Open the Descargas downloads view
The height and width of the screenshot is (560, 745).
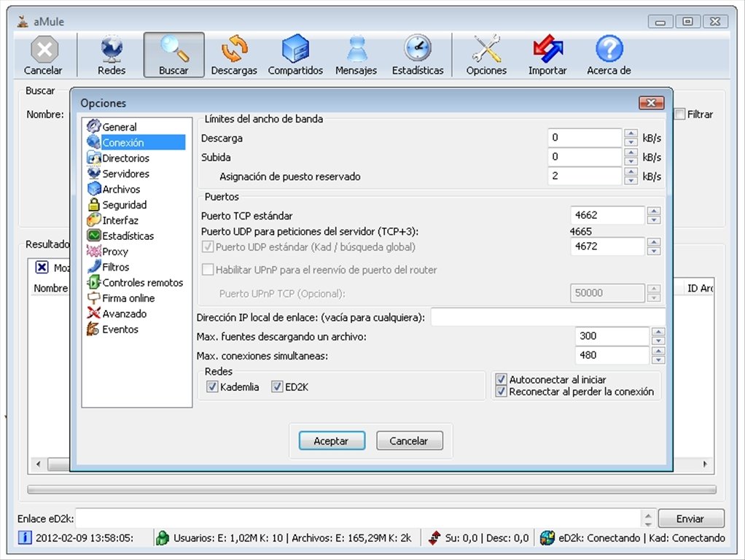pyautogui.click(x=234, y=55)
